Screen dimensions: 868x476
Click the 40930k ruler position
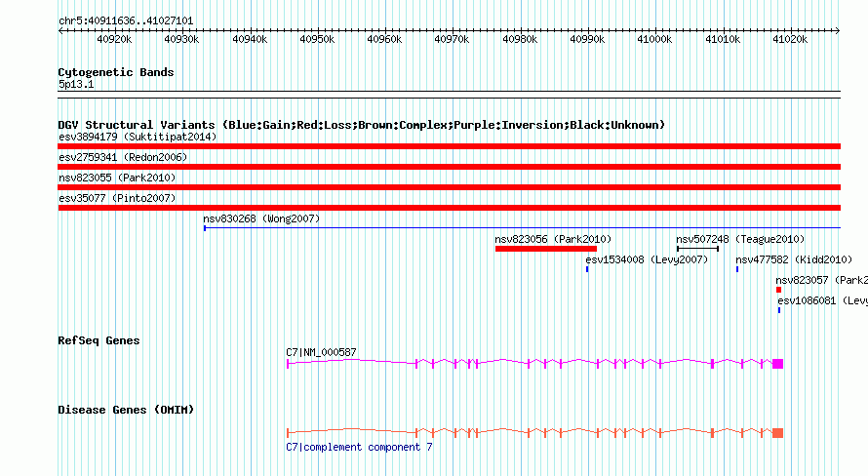[181, 39]
